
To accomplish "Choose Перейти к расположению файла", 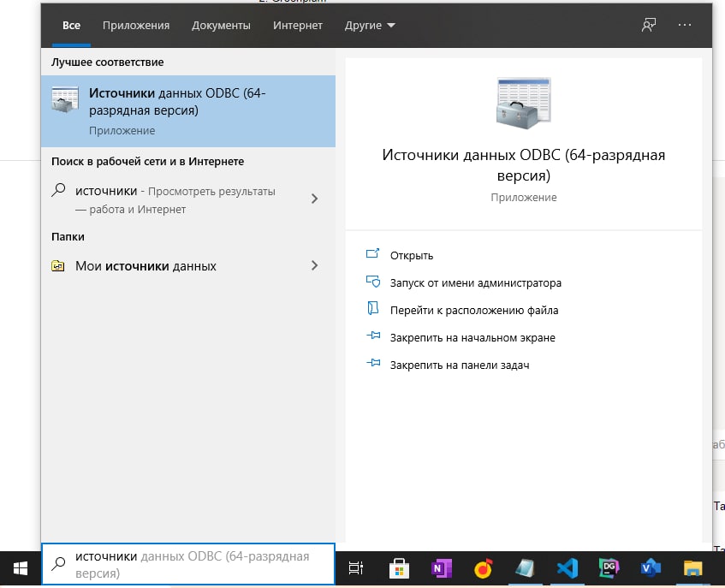I will 474,310.
